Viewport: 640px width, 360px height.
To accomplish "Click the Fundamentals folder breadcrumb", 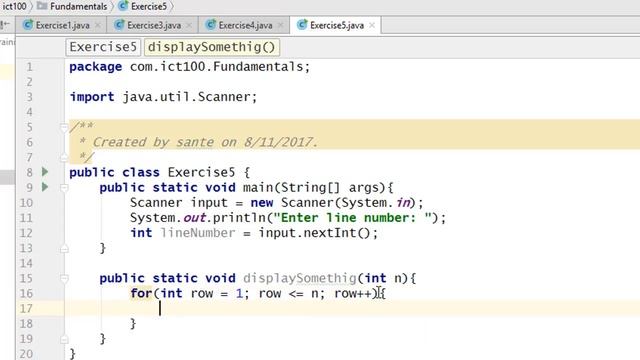I will point(78,6).
